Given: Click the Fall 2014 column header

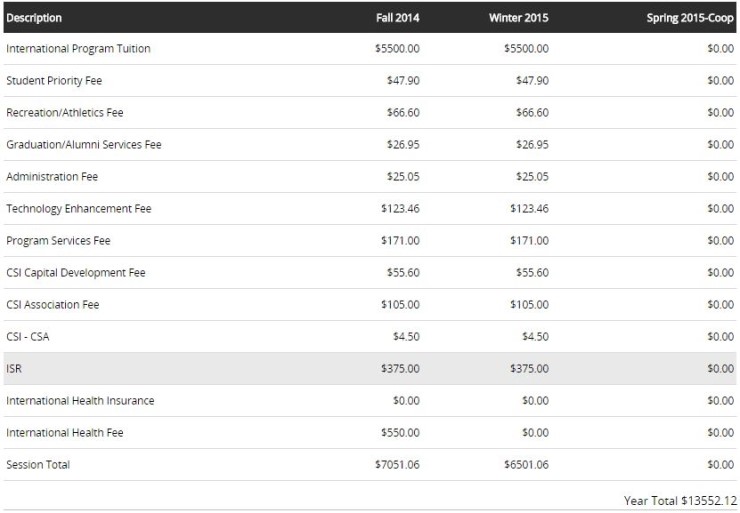Looking at the screenshot, I should click(x=397, y=18).
